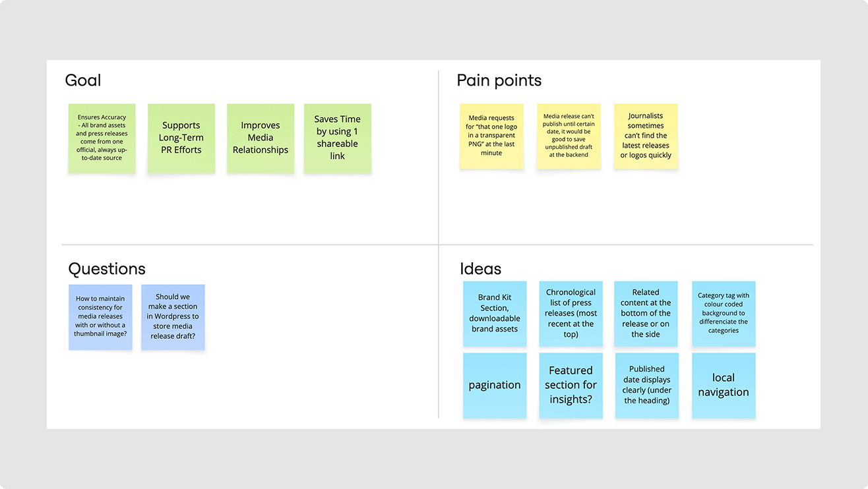Select the "Journalists sometimes can't find" note

(646, 136)
